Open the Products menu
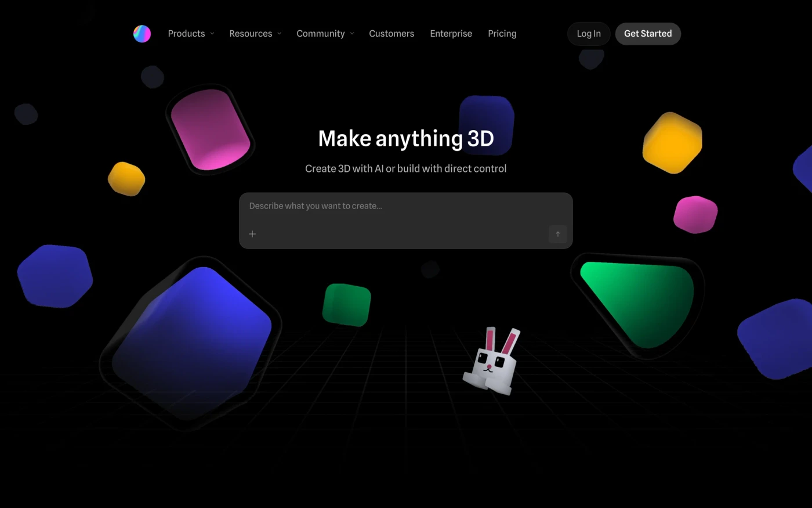 186,34
